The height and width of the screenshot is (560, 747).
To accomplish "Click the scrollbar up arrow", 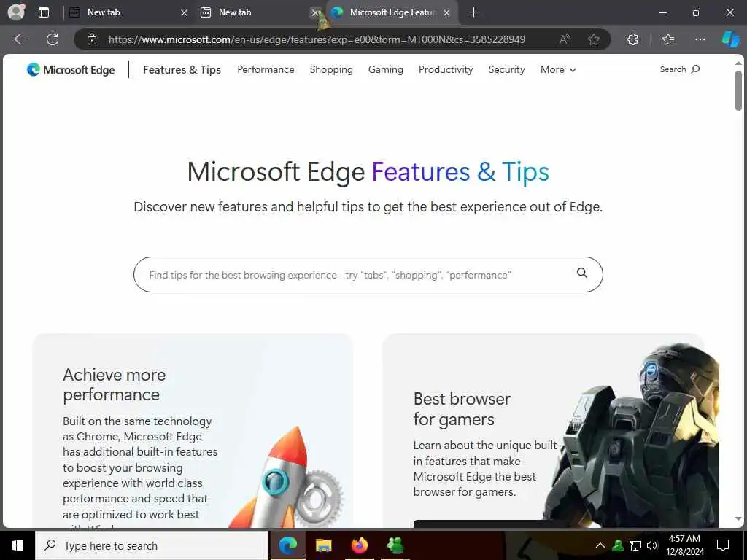I will pos(738,63).
